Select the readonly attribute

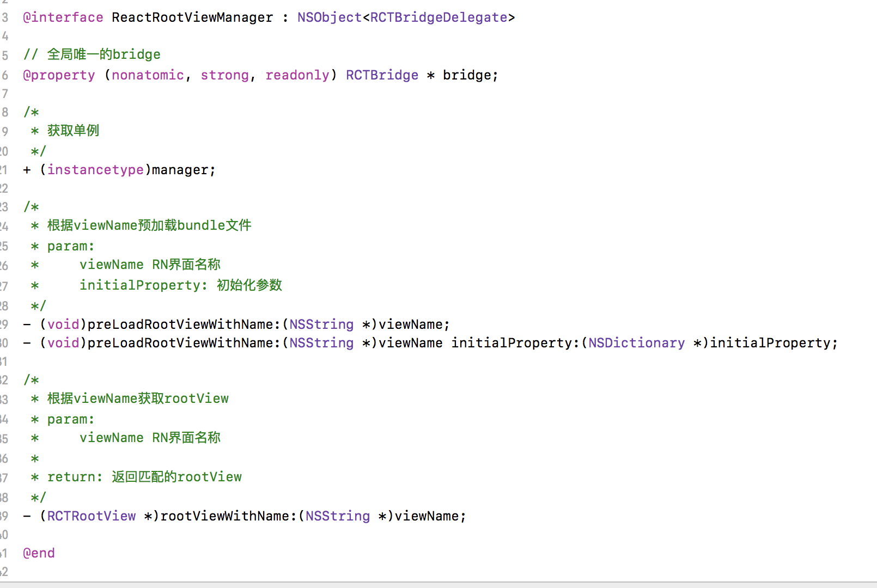(297, 75)
